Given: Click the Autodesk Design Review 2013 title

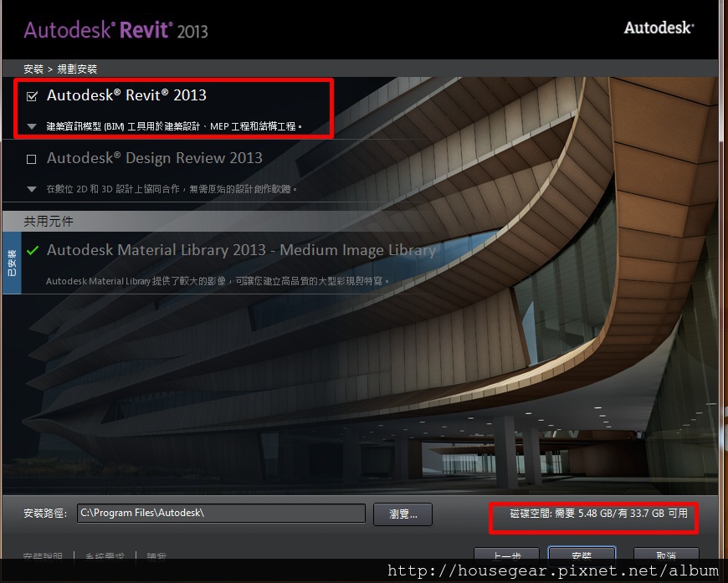Looking at the screenshot, I should pos(155,158).
